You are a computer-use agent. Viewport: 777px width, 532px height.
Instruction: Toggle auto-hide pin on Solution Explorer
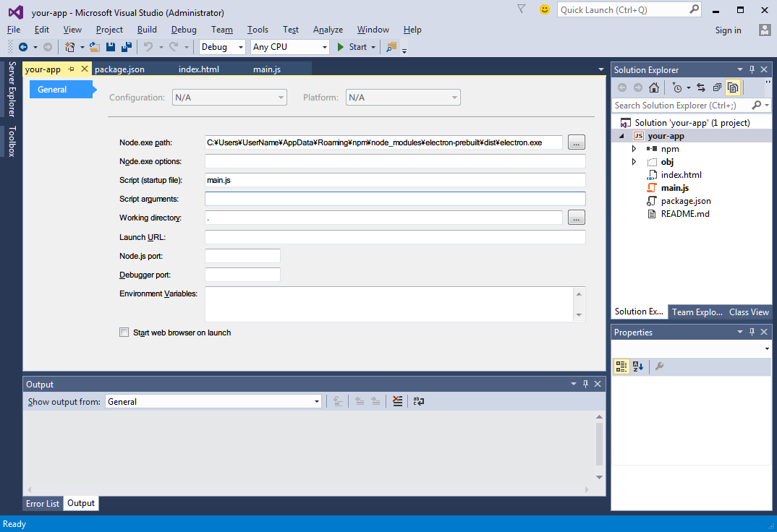click(x=752, y=70)
